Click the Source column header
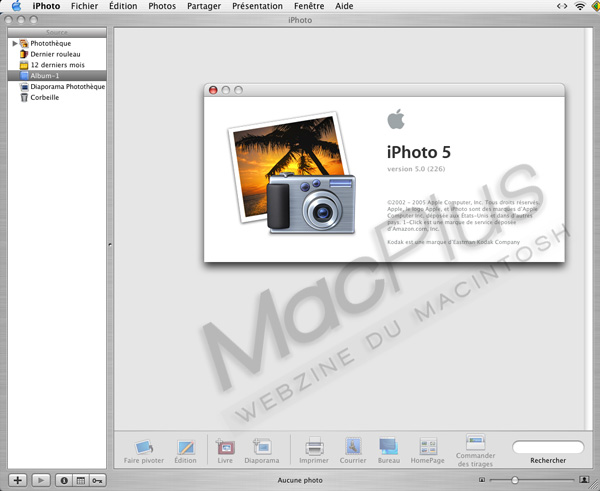The width and height of the screenshot is (600, 491). pos(57,32)
